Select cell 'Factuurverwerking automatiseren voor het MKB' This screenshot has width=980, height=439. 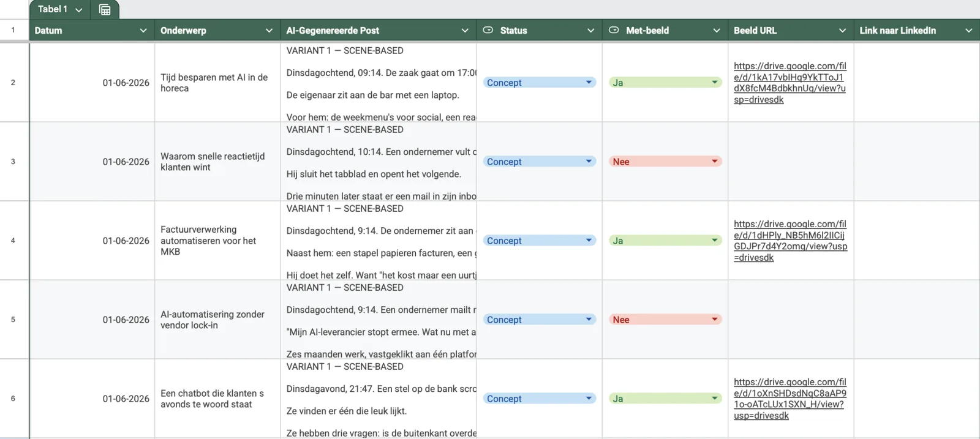217,241
